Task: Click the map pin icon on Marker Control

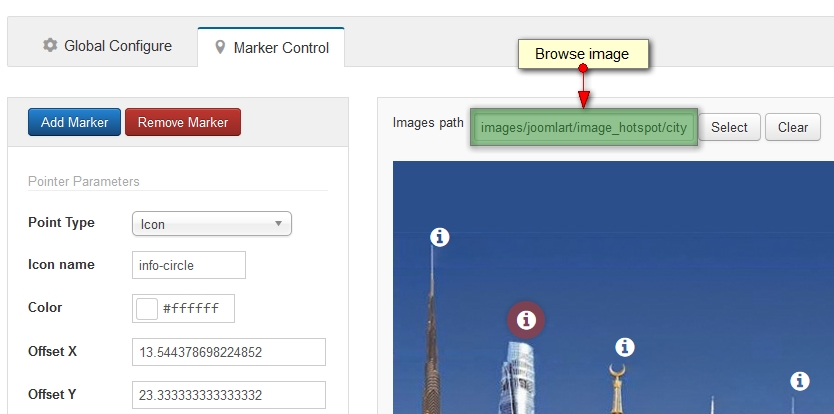Action: tap(220, 47)
